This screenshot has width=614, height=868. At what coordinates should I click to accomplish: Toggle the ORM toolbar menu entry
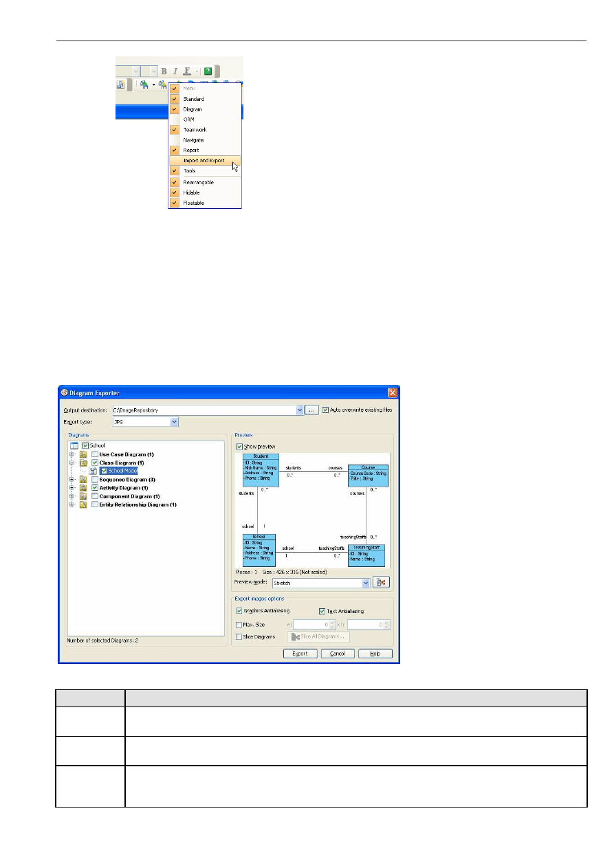click(188, 120)
